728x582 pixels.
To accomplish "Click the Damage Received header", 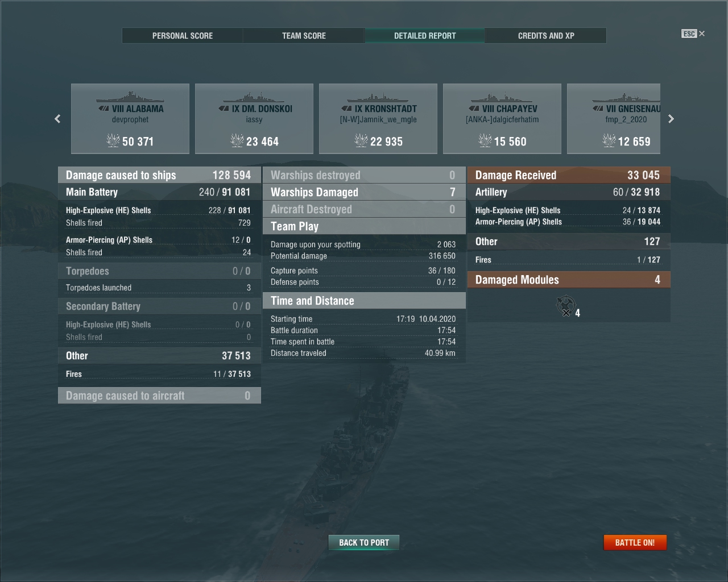I will pyautogui.click(x=569, y=175).
